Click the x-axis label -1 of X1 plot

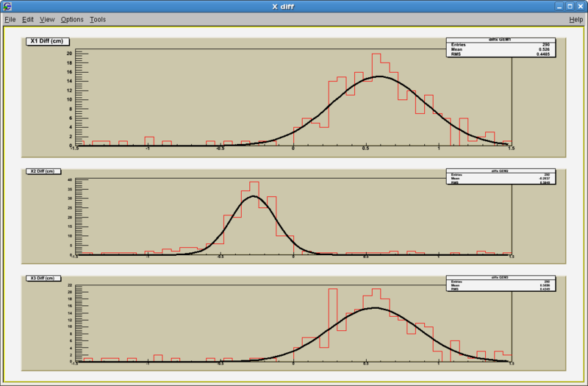[148, 149]
